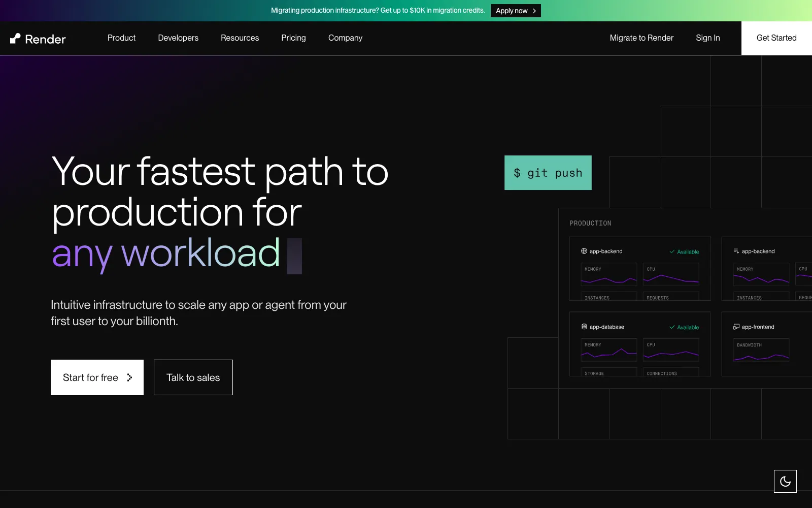Click the app-database CPU chart
This screenshot has height=508, width=812.
(671, 350)
